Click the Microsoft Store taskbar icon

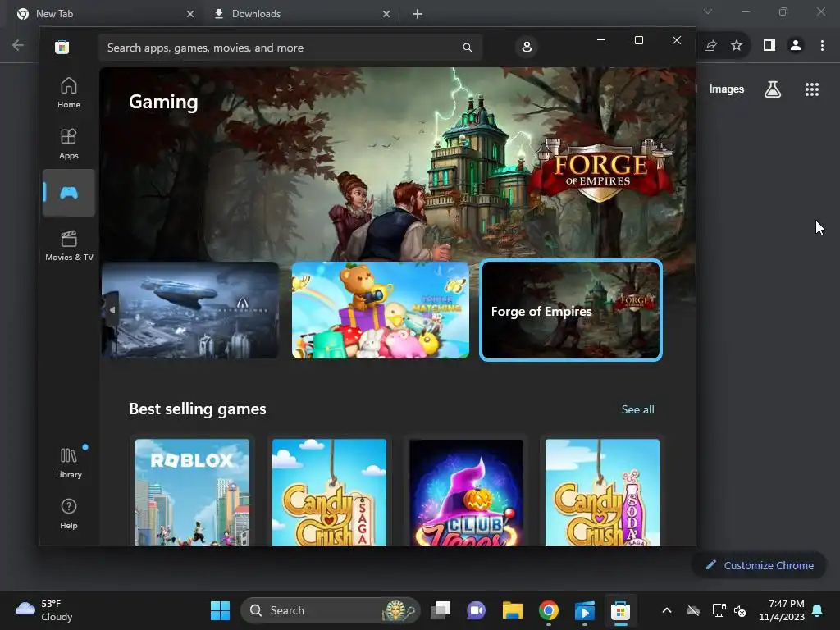click(x=620, y=610)
